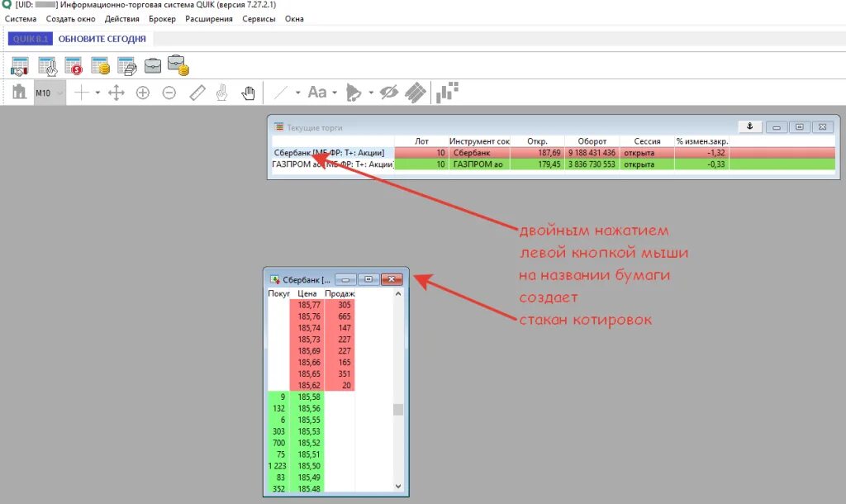
Task: Click the Продаж column header in order book
Action: click(x=340, y=293)
